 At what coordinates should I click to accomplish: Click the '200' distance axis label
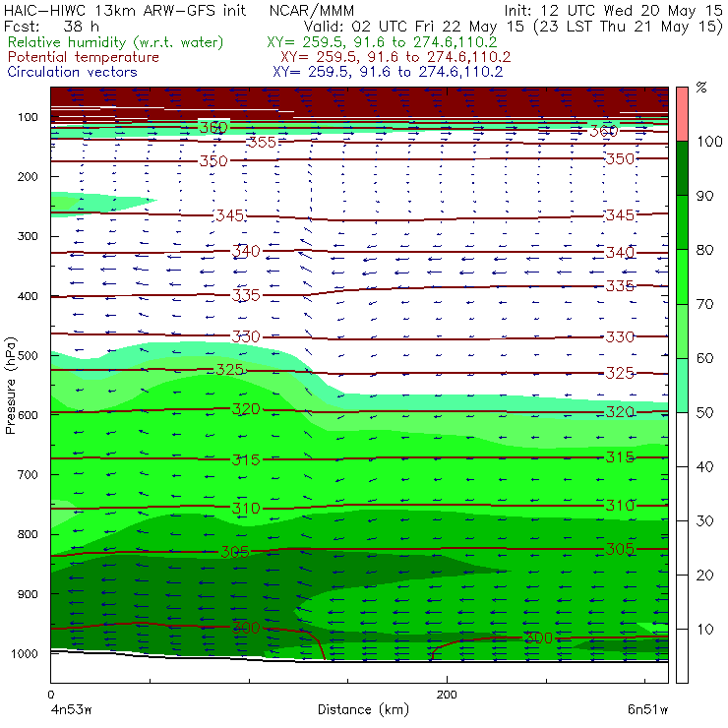pyautogui.click(x=447, y=695)
